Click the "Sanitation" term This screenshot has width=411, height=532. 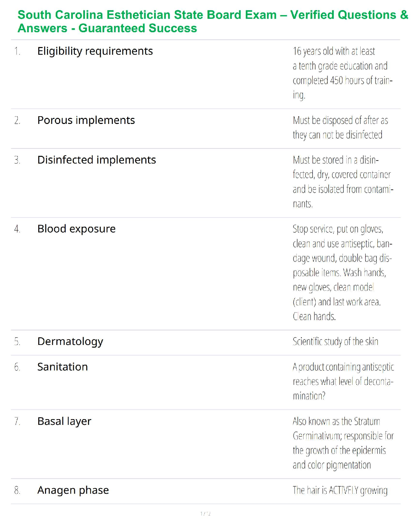click(62, 367)
